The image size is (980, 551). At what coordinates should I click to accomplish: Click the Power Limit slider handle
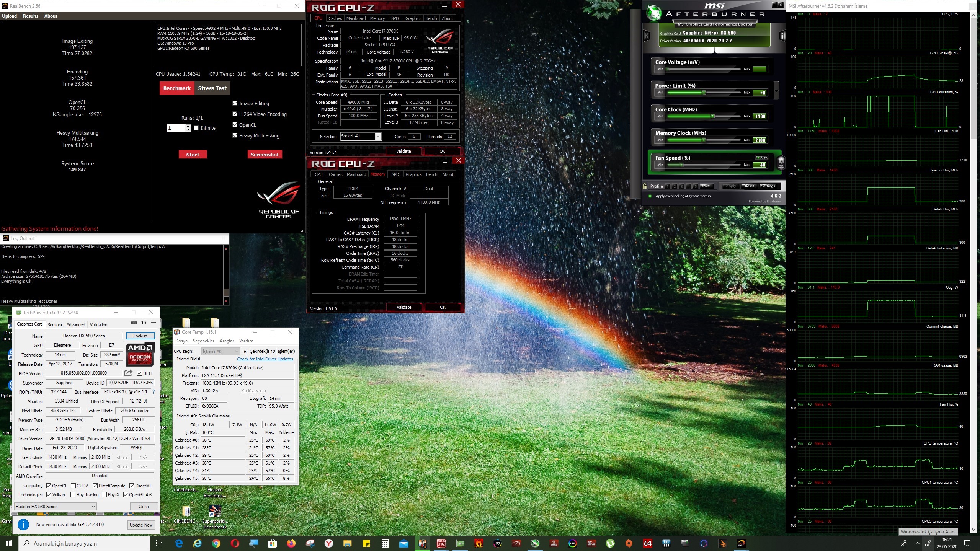[x=704, y=93]
